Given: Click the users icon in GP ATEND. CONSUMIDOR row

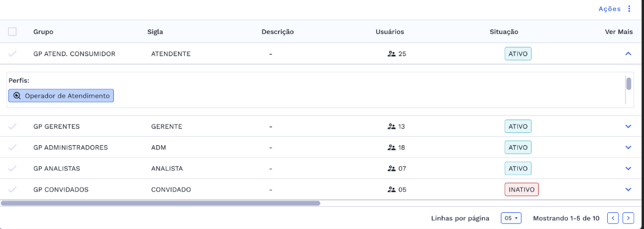Looking at the screenshot, I should tap(391, 54).
